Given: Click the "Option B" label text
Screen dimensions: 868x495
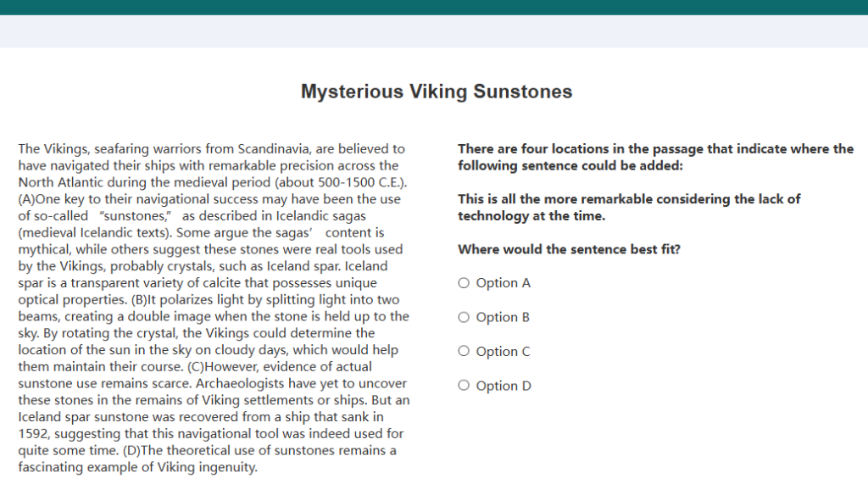Looking at the screenshot, I should click(503, 317).
